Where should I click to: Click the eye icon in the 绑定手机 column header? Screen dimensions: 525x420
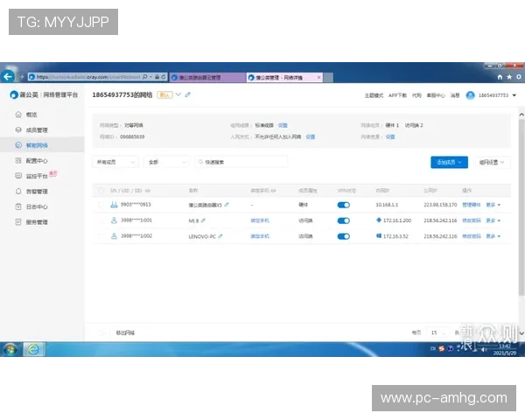coord(274,191)
